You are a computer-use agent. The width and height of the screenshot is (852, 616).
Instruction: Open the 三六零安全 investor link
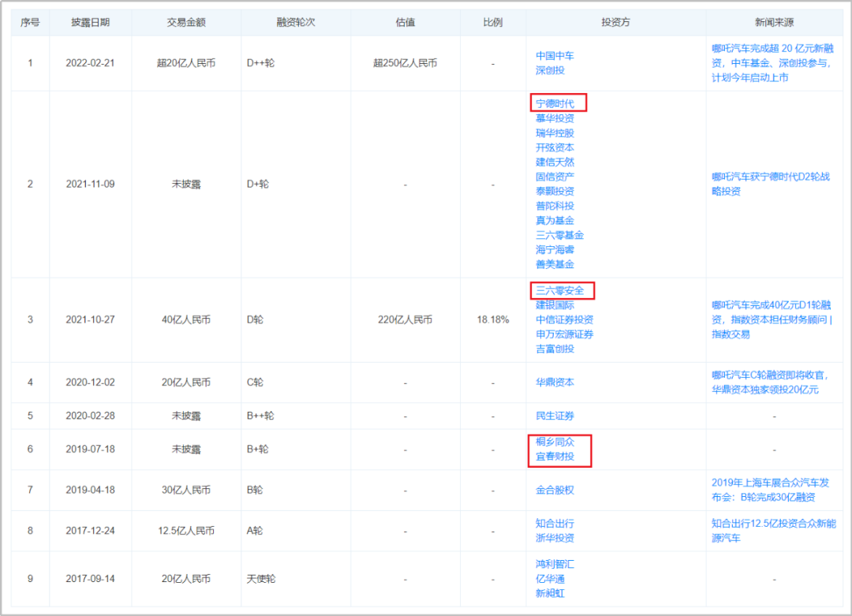[x=560, y=290]
